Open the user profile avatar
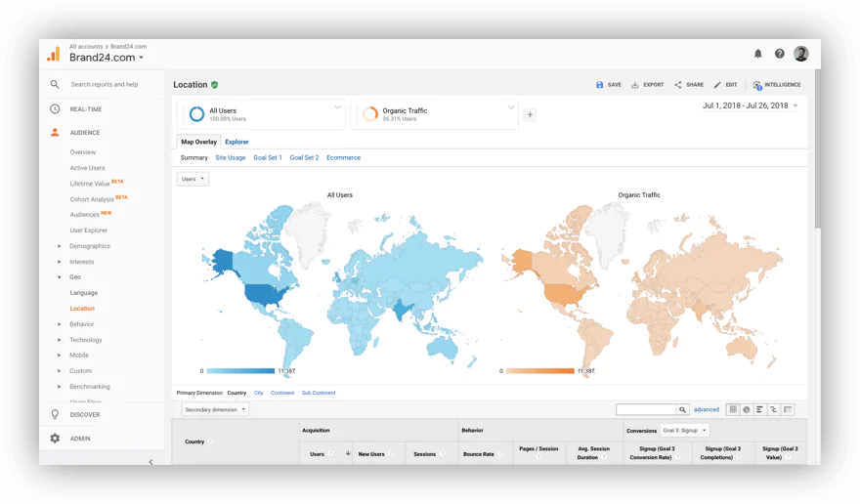The width and height of the screenshot is (860, 504). (x=800, y=53)
